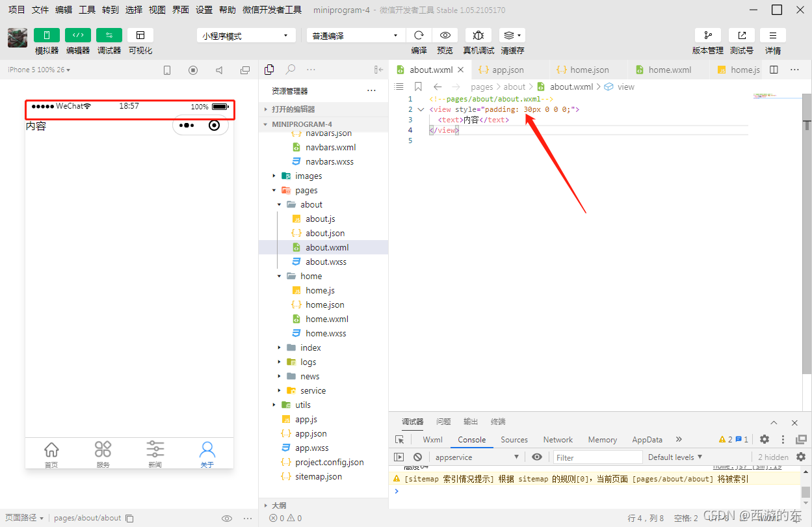Expand the open editors section
The height and width of the screenshot is (527, 812).
click(x=325, y=109)
